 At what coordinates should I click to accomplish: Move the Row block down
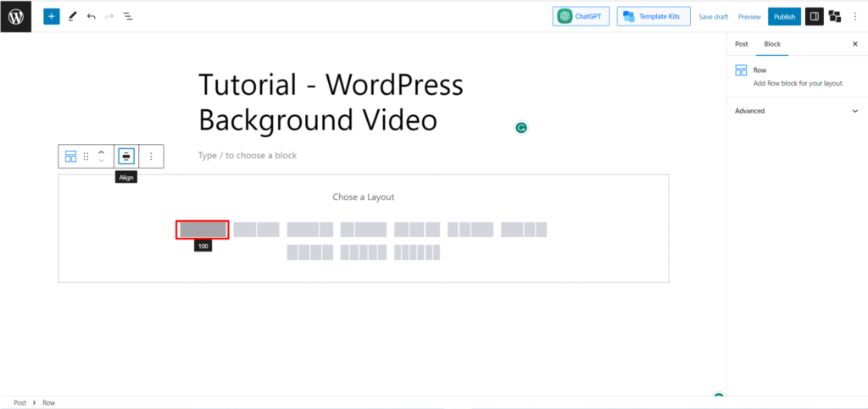pyautogui.click(x=102, y=161)
